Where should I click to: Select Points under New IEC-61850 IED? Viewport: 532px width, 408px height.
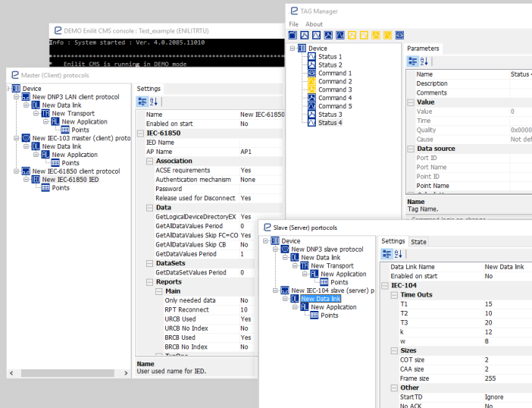pyautogui.click(x=60, y=188)
